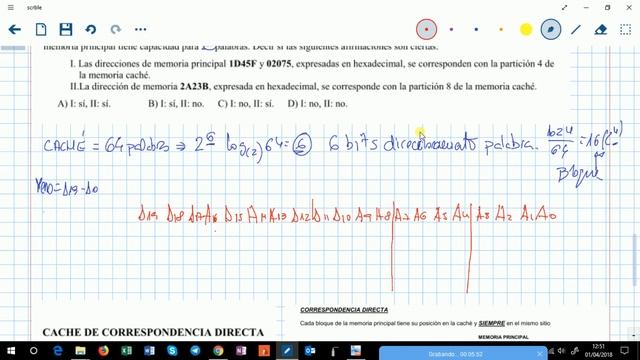This screenshot has height=360, width=640.
Task: Click the hexadecimal address 02075
Action: tap(279, 64)
